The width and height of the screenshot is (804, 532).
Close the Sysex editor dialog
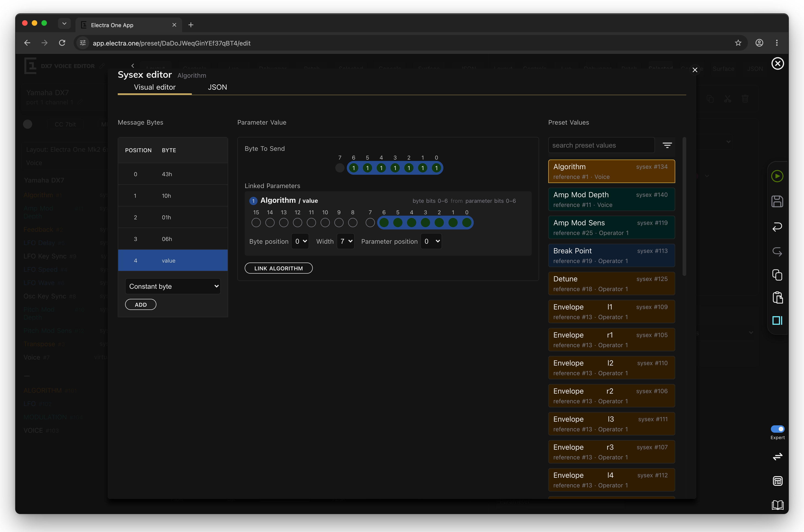tap(695, 70)
